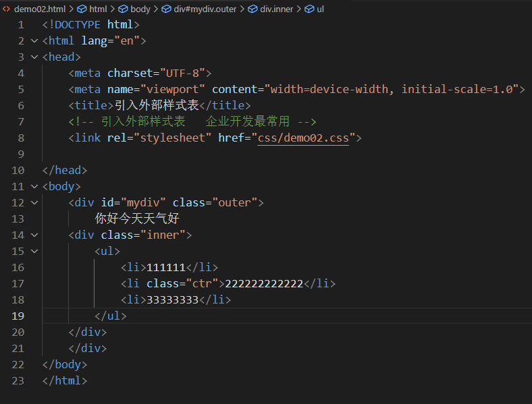
Task: Open the ul breadcrumb item
Action: click(320, 9)
